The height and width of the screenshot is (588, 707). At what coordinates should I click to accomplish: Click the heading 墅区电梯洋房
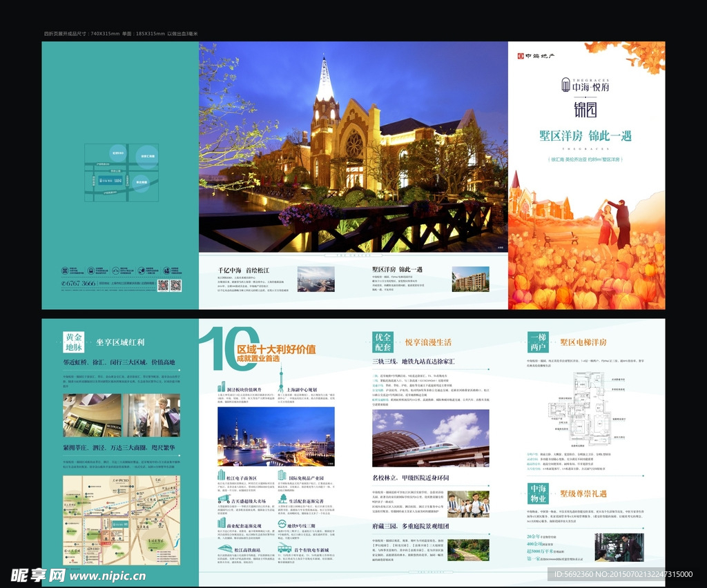point(583,342)
